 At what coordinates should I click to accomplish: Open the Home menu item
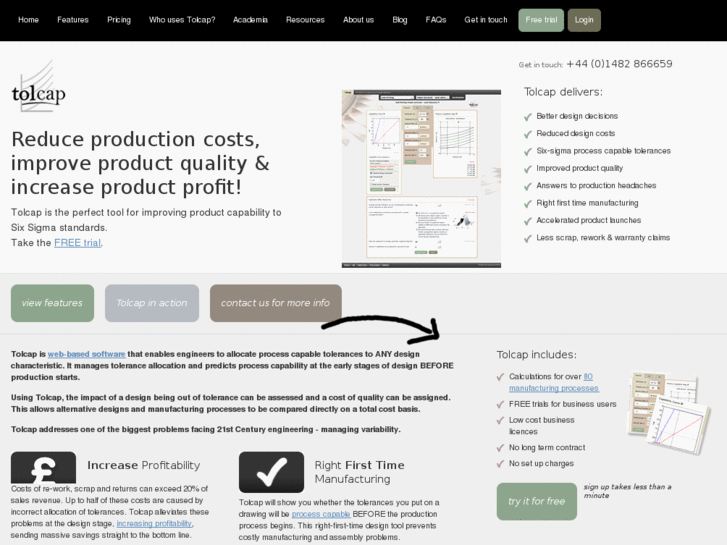click(28, 20)
